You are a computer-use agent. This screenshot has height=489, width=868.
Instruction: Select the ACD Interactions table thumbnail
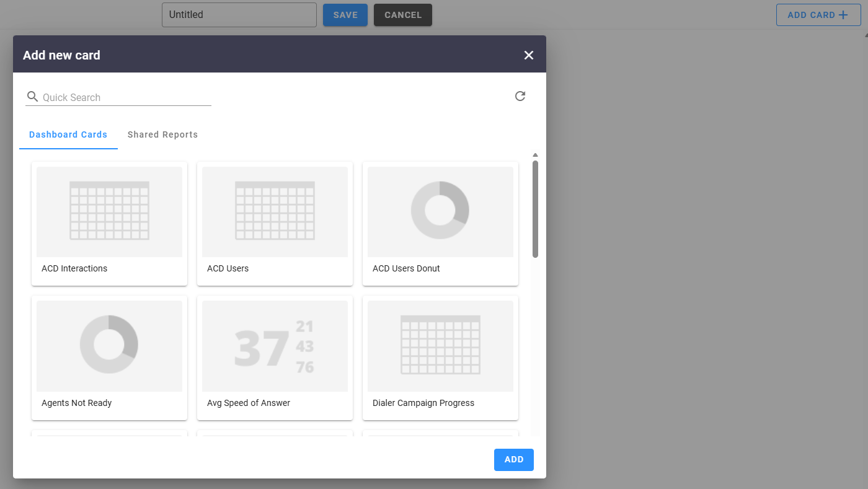pyautogui.click(x=109, y=212)
